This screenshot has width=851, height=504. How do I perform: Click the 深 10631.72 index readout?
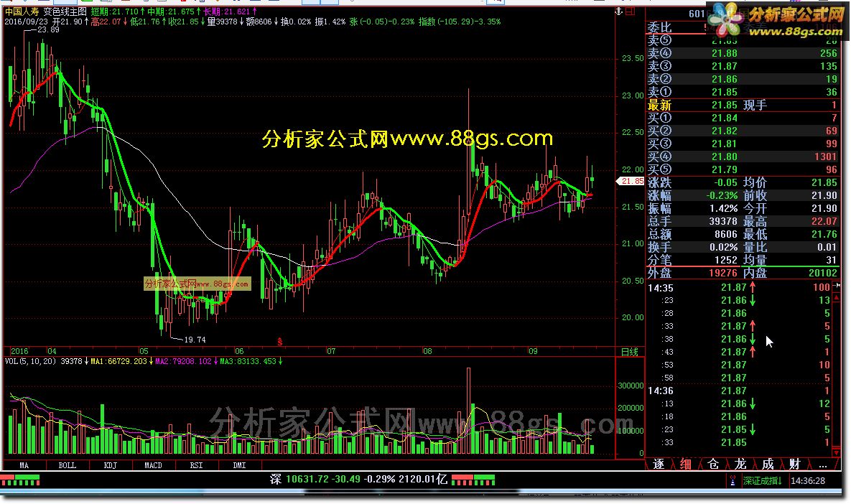click(359, 479)
